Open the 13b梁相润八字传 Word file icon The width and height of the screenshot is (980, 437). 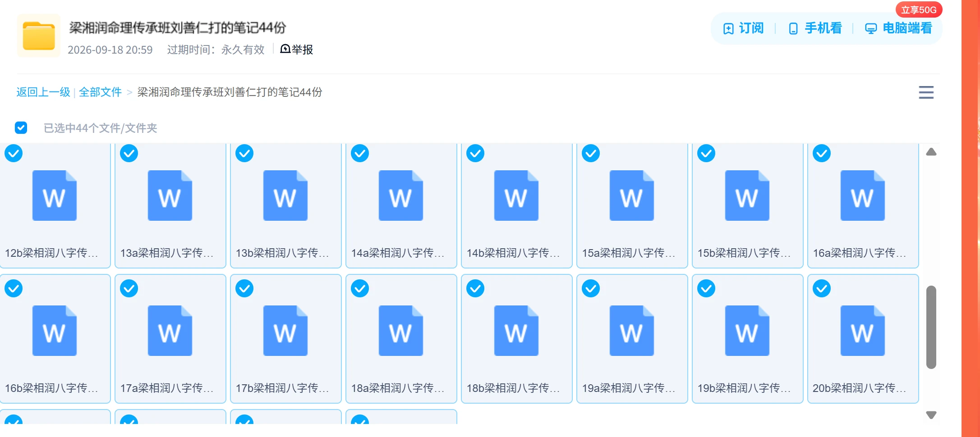pyautogui.click(x=285, y=196)
